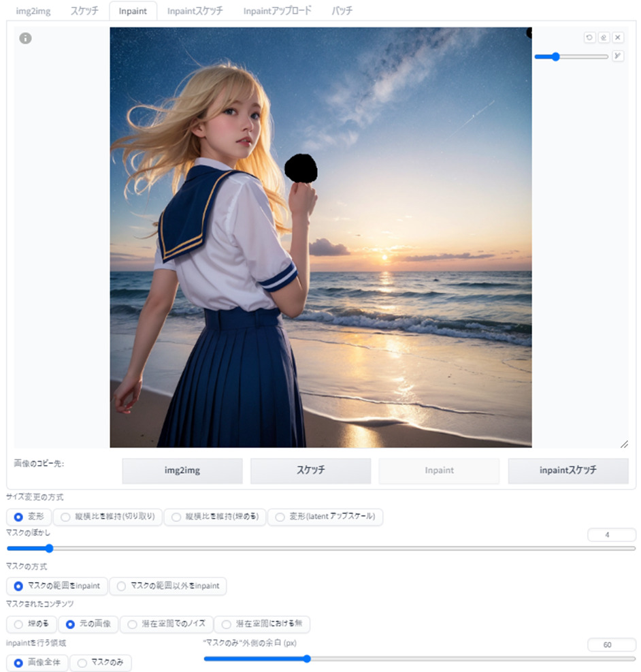Choose 変形(latent アップスケール) resize mode
This screenshot has height=672, width=641.
point(325,517)
